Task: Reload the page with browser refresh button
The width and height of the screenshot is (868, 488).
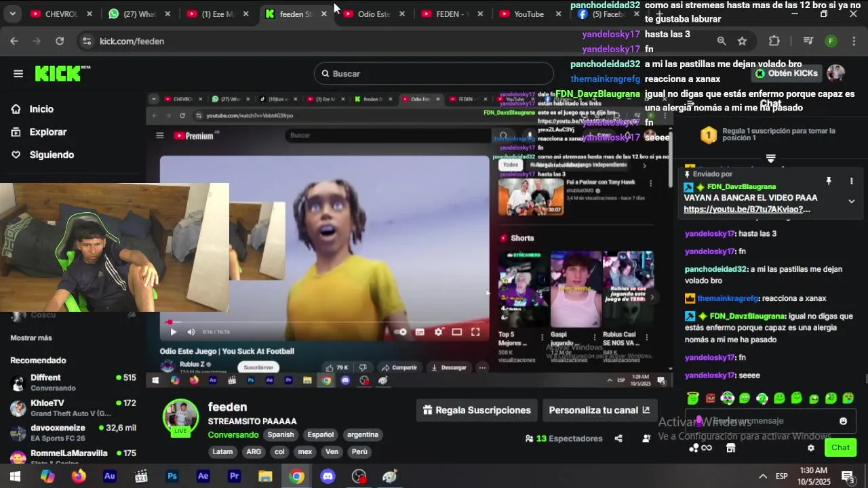Action: [x=60, y=41]
